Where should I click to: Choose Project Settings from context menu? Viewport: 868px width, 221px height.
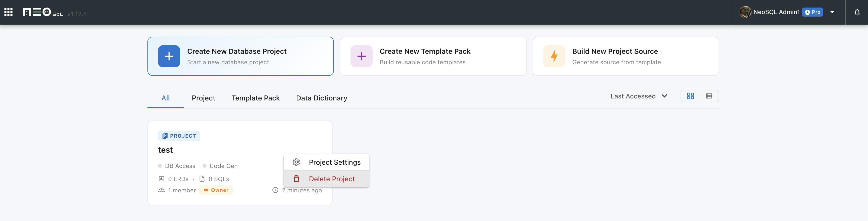click(326, 162)
